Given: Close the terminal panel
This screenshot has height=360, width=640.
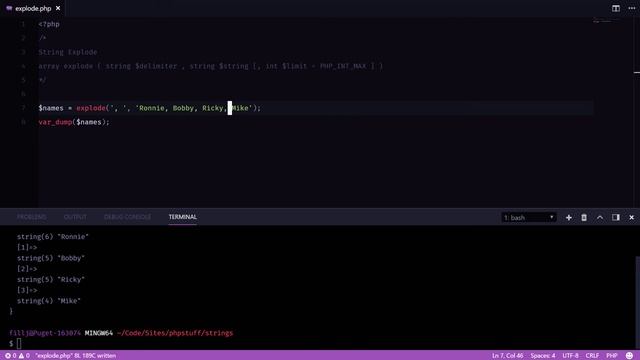Looking at the screenshot, I should [631, 218].
